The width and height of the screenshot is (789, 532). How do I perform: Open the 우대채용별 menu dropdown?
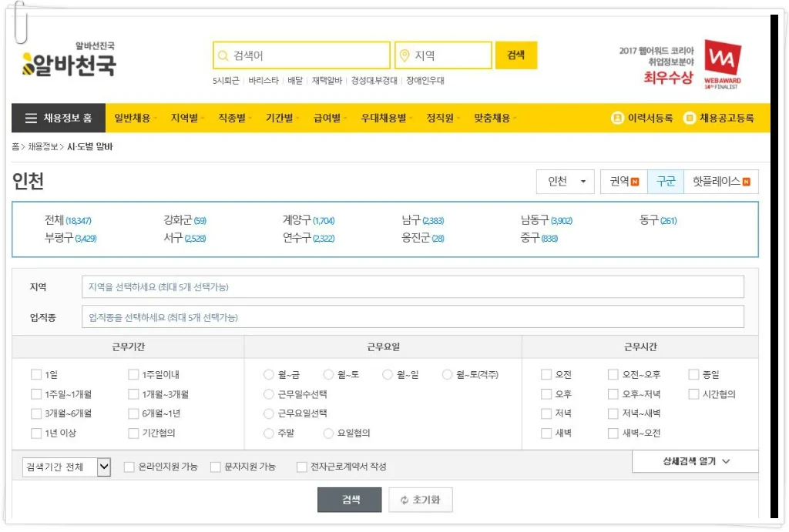tap(386, 118)
